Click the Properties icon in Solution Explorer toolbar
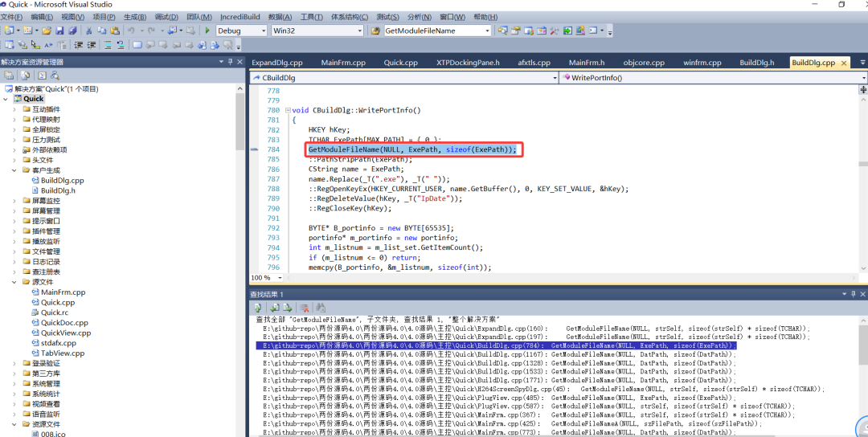Screen dimensions: 868x437 [9, 76]
